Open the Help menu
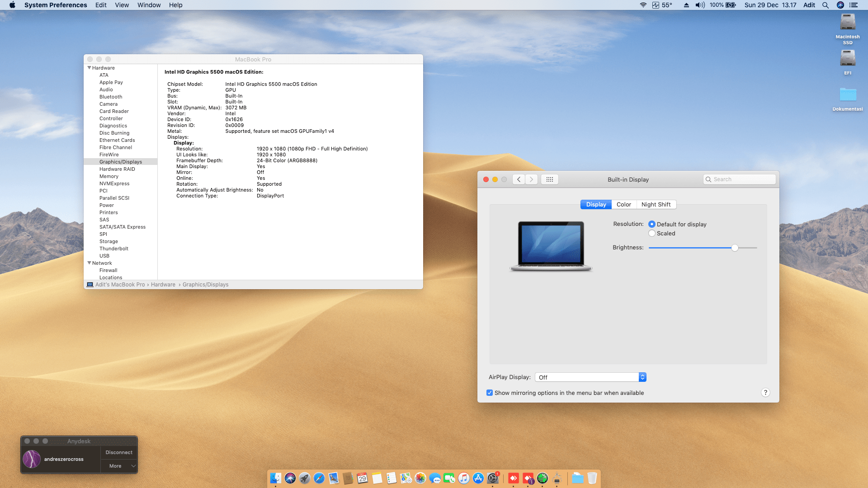868x488 pixels. (x=176, y=5)
